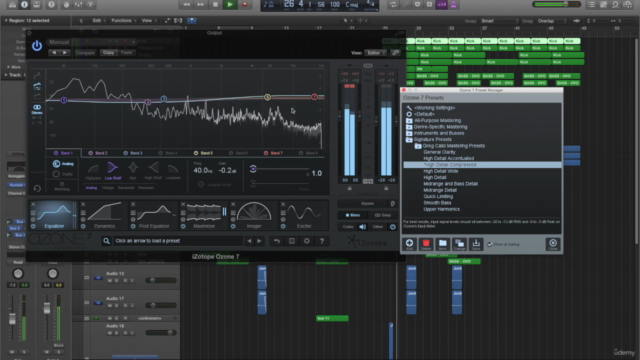Viewport: 640px width, 360px height.
Task: Open the Edit menu dropdown
Action: coord(98,20)
